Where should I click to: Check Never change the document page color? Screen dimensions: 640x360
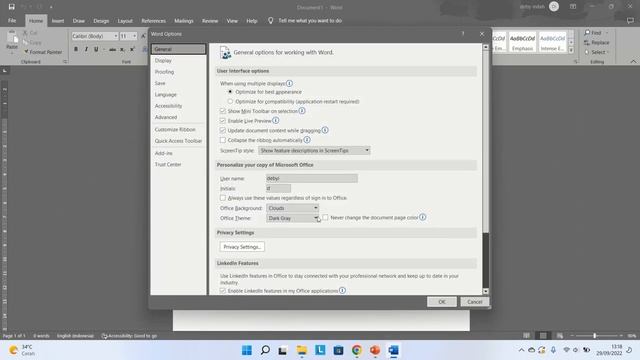325,218
